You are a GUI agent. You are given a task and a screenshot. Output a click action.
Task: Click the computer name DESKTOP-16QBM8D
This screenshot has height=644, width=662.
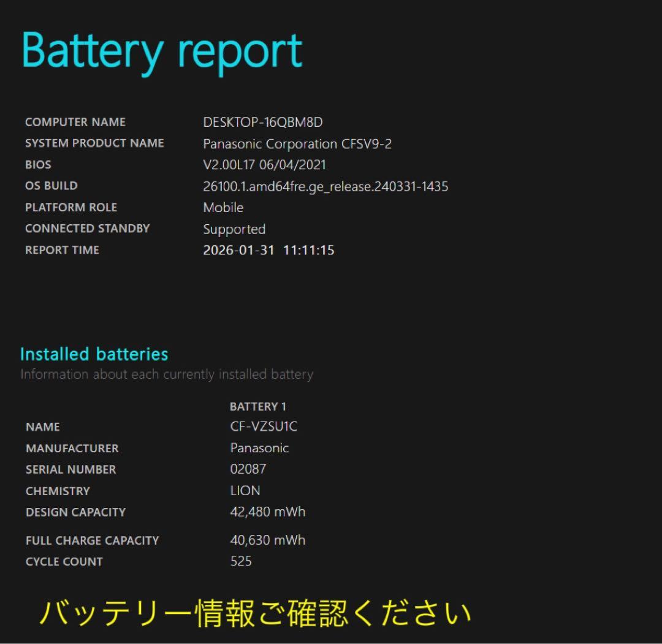262,122
